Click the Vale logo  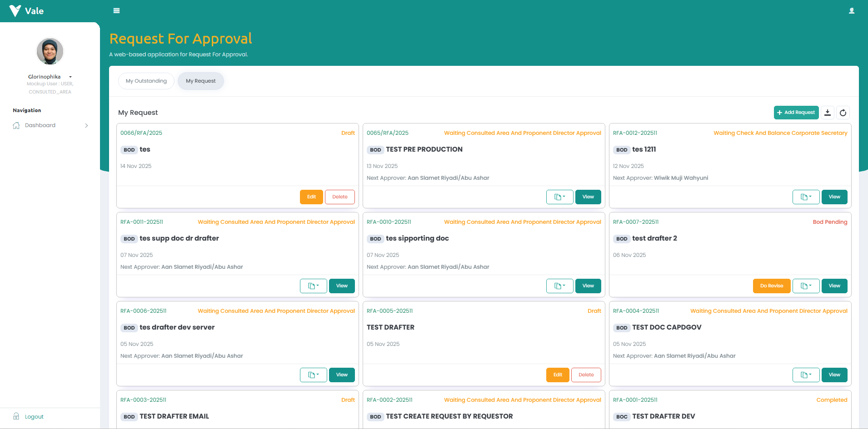(26, 11)
